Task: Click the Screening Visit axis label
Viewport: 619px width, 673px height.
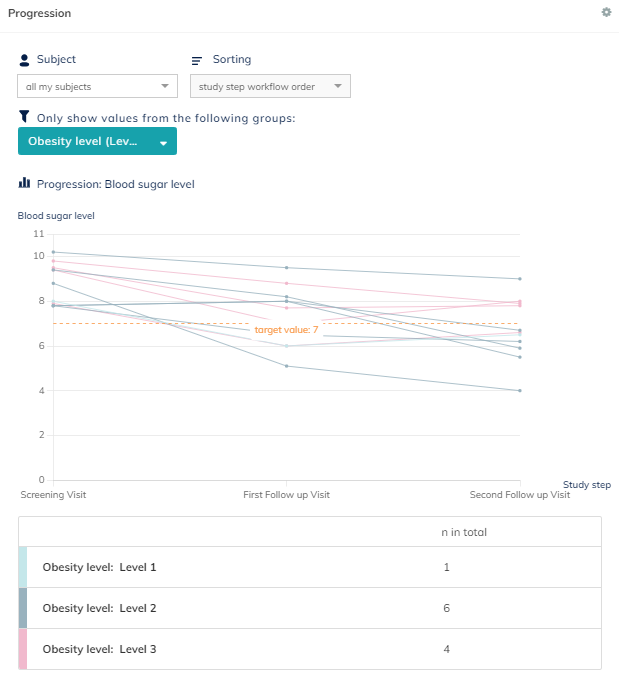Action: point(52,495)
